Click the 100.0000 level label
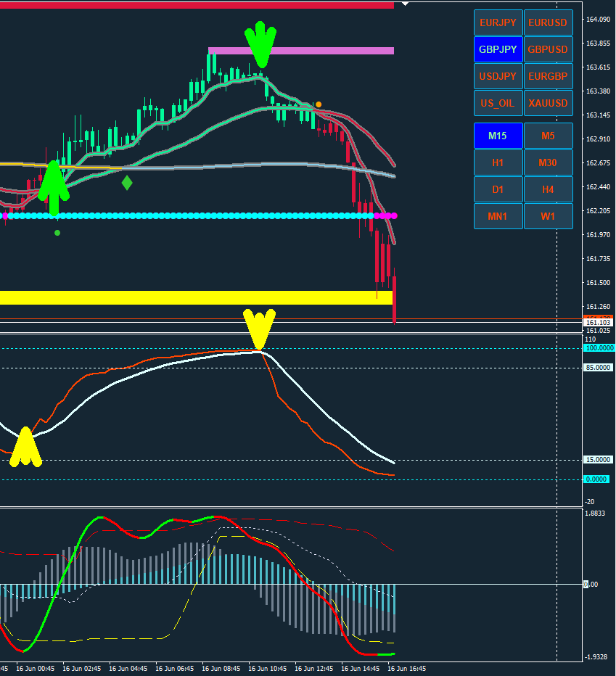Viewport: 616px width, 676px height. [599, 348]
